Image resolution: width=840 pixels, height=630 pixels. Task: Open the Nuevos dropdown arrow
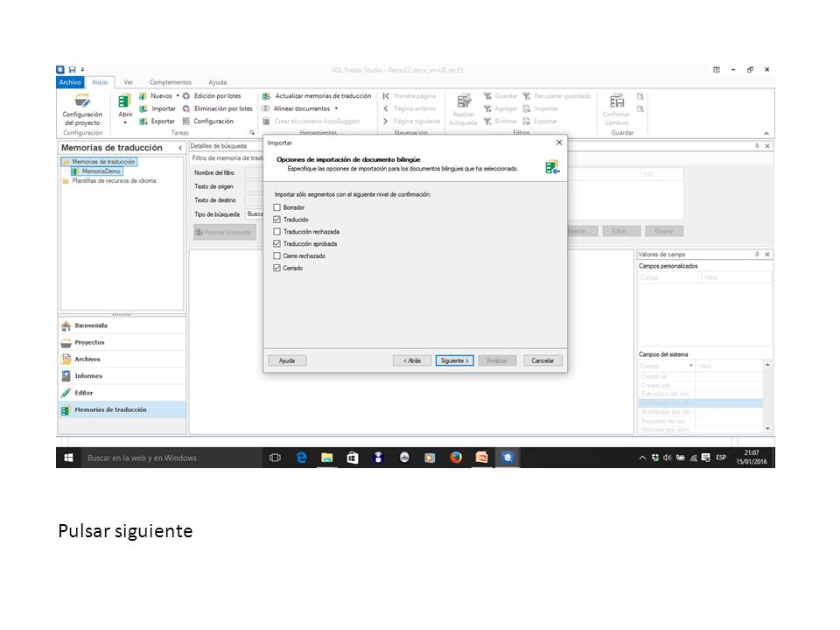coord(178,96)
